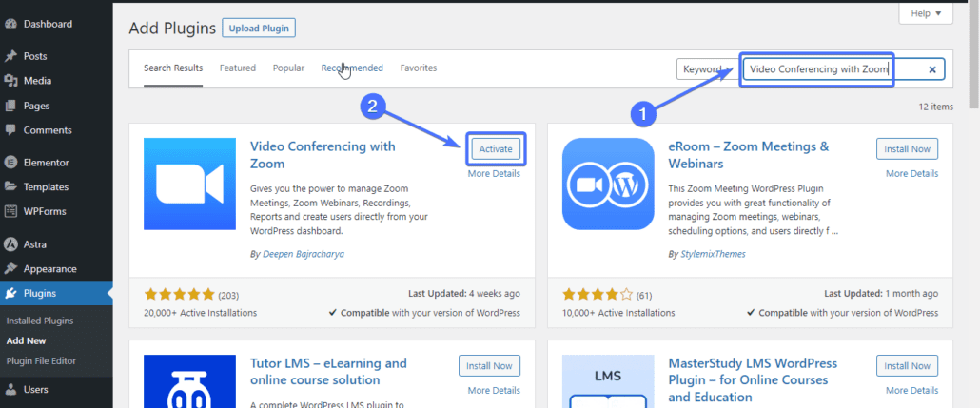Click Tutor LMS plugin thumbnail

[x=189, y=381]
